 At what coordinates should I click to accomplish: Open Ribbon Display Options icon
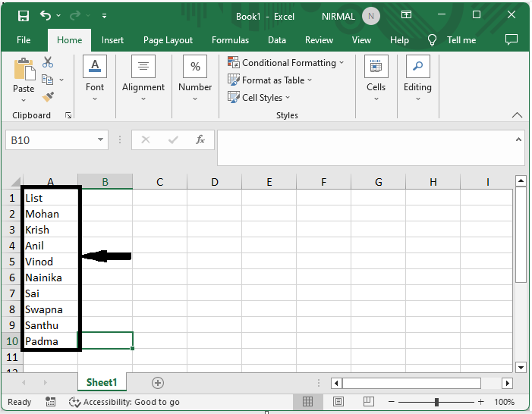point(406,14)
